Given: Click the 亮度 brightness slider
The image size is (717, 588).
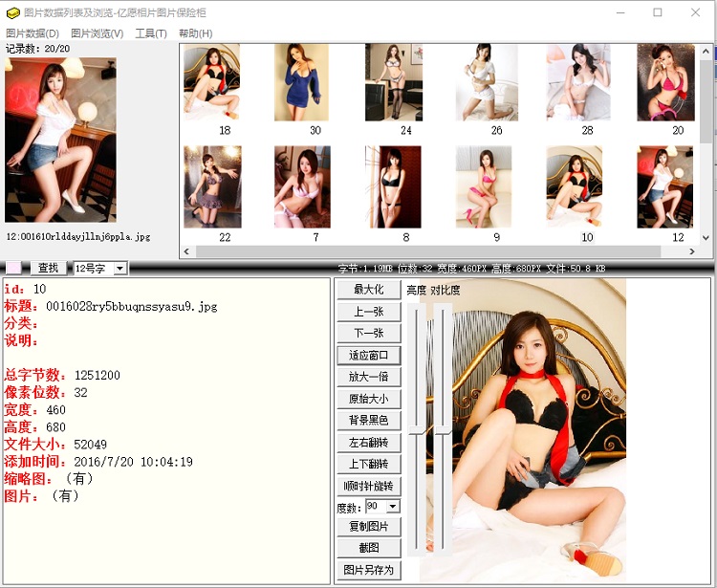Looking at the screenshot, I should pyautogui.click(x=414, y=431).
